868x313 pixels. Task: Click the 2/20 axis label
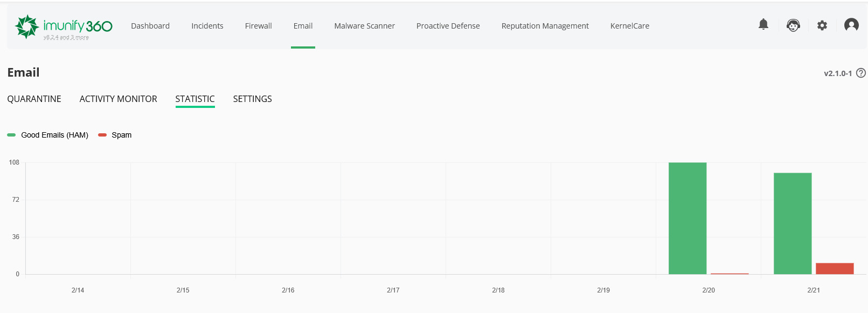(709, 290)
